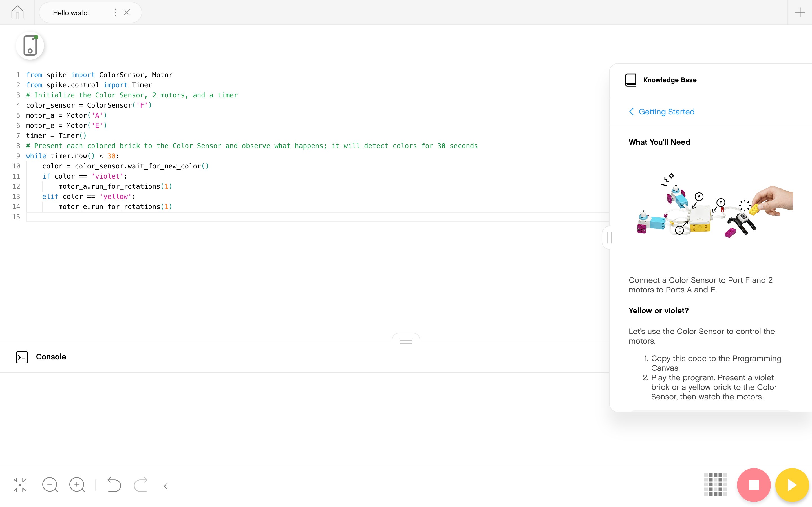Toggle the Console panel drag handle
The height and width of the screenshot is (507, 812).
[x=406, y=342]
